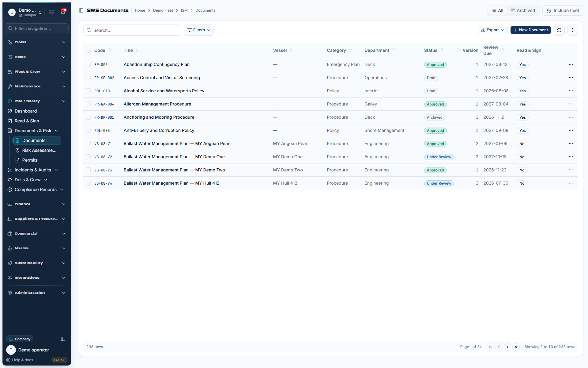Select Documents in the sidebar
The height and width of the screenshot is (368, 588).
(x=37, y=140)
